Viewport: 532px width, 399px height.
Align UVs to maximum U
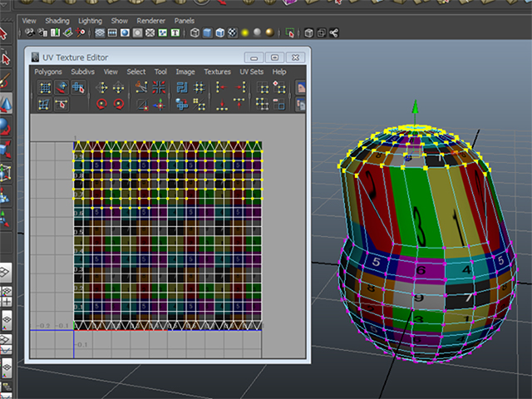pos(240,88)
